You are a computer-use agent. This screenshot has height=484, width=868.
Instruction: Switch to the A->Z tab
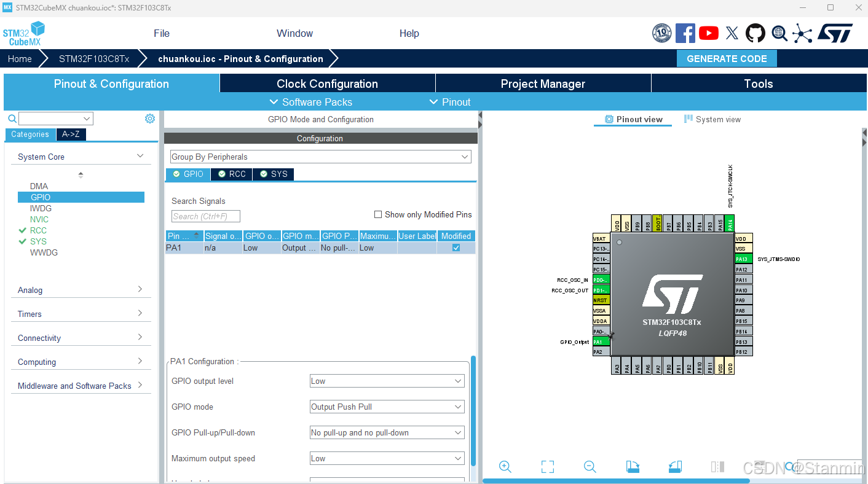tap(71, 134)
